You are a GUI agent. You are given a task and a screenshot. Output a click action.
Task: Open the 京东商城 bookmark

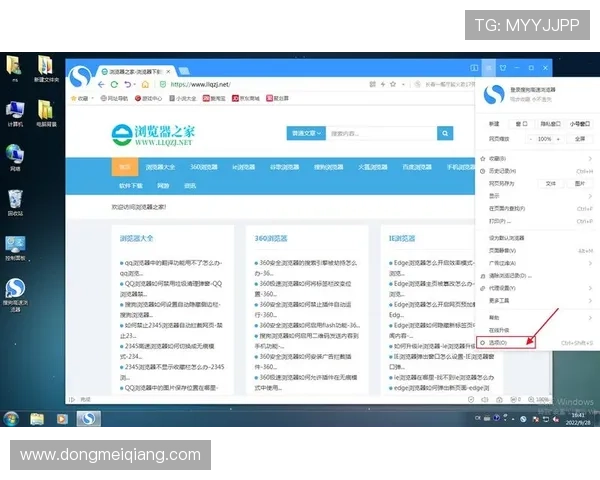pyautogui.click(x=246, y=98)
